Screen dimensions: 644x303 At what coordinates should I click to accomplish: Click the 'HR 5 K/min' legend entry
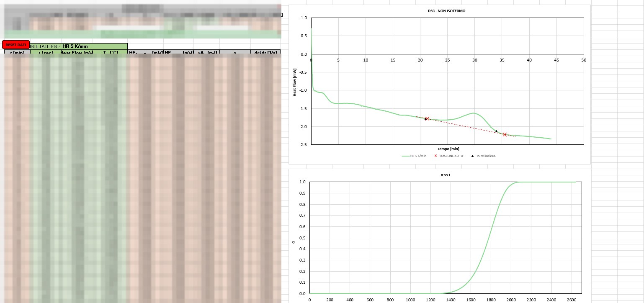[x=414, y=156]
